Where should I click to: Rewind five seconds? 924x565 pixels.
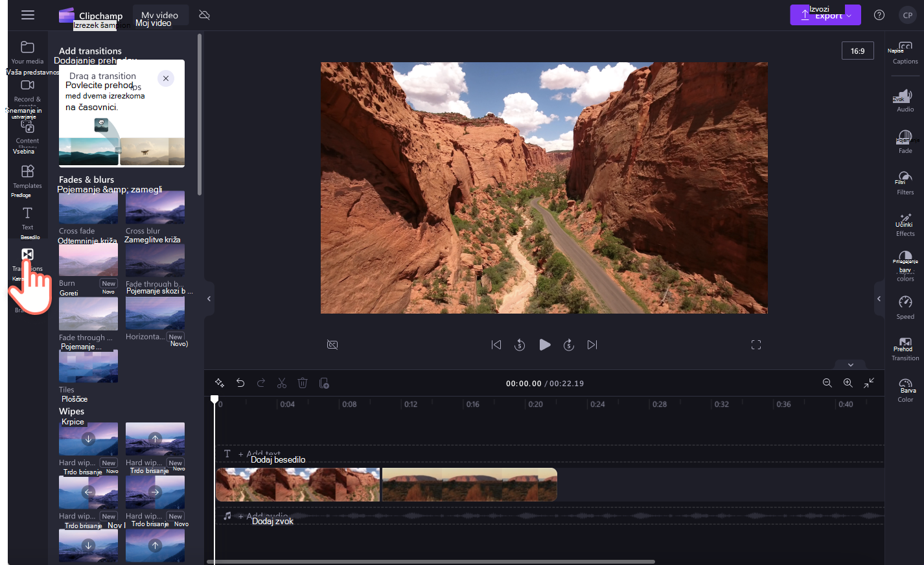[x=520, y=345]
